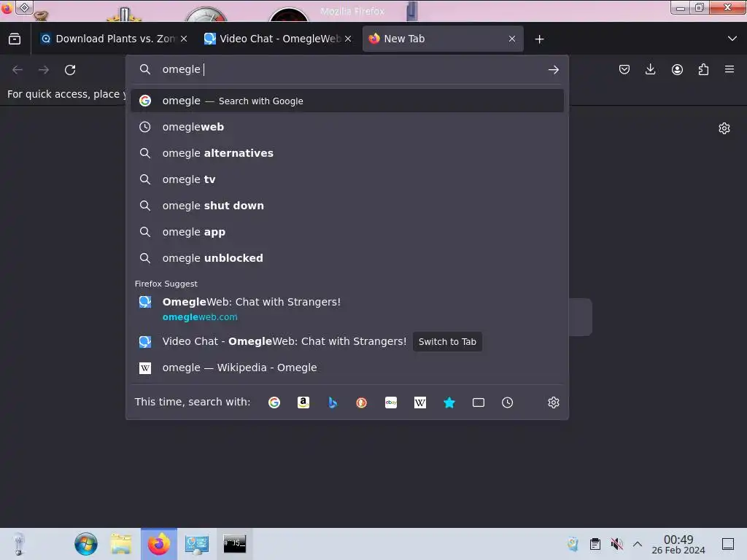Image resolution: width=747 pixels, height=560 pixels.
Task: Expand hidden system tray icons
Action: click(x=638, y=544)
